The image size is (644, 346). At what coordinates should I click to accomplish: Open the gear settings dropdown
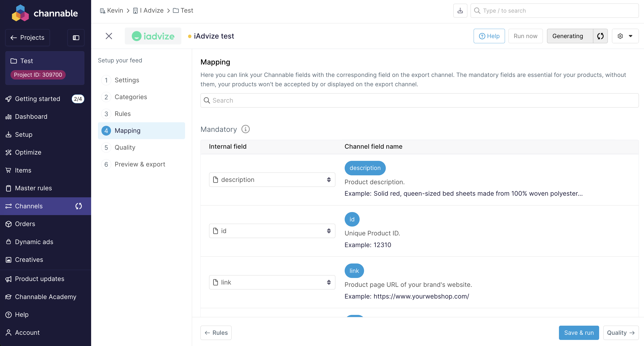625,36
